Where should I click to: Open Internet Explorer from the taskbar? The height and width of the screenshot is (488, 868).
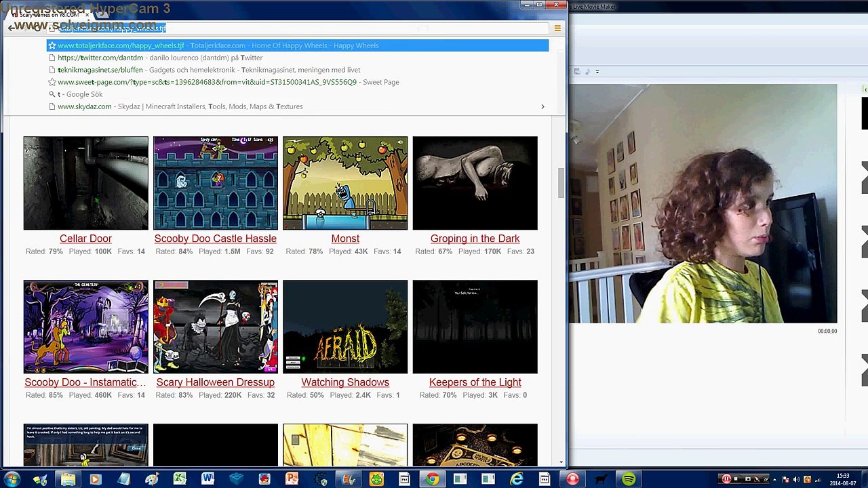click(517, 480)
